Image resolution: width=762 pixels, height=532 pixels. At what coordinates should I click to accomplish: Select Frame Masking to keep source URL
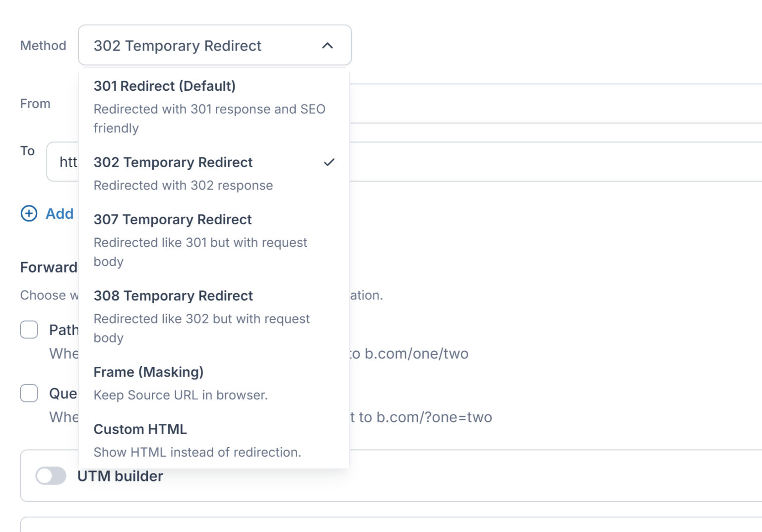149,372
